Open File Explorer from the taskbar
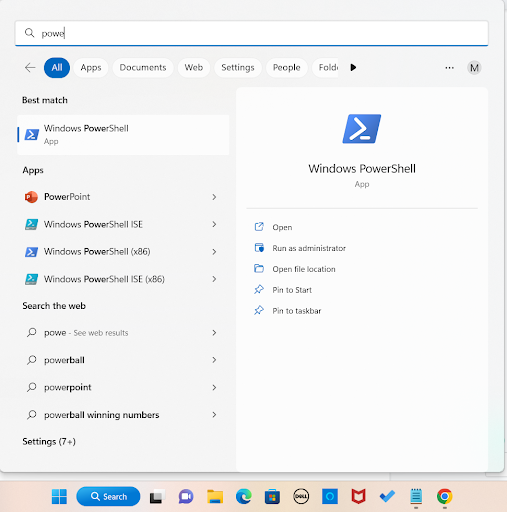Image resolution: width=507 pixels, height=512 pixels. 215,497
